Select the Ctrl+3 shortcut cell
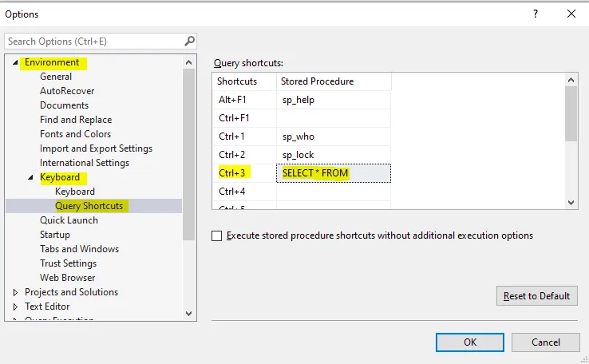 coord(244,173)
